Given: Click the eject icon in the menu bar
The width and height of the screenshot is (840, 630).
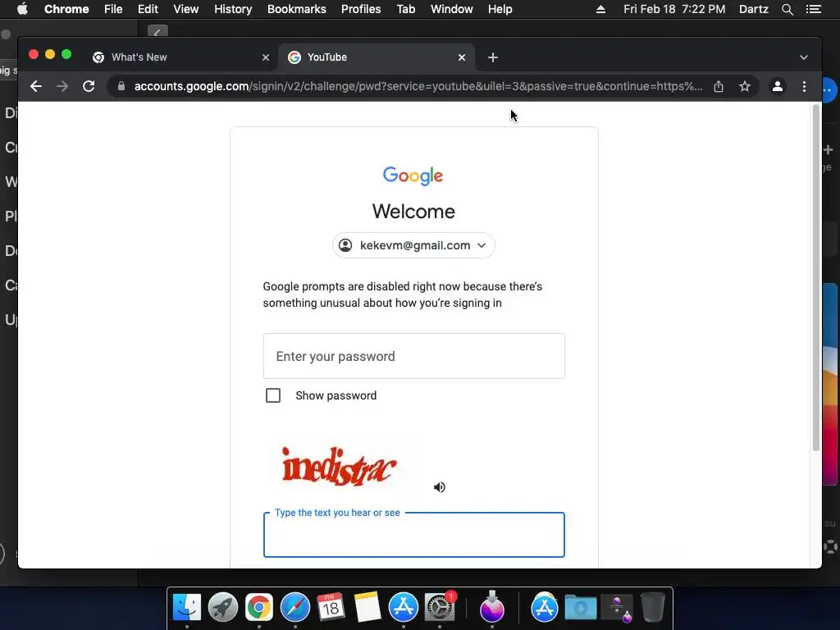Looking at the screenshot, I should [600, 9].
